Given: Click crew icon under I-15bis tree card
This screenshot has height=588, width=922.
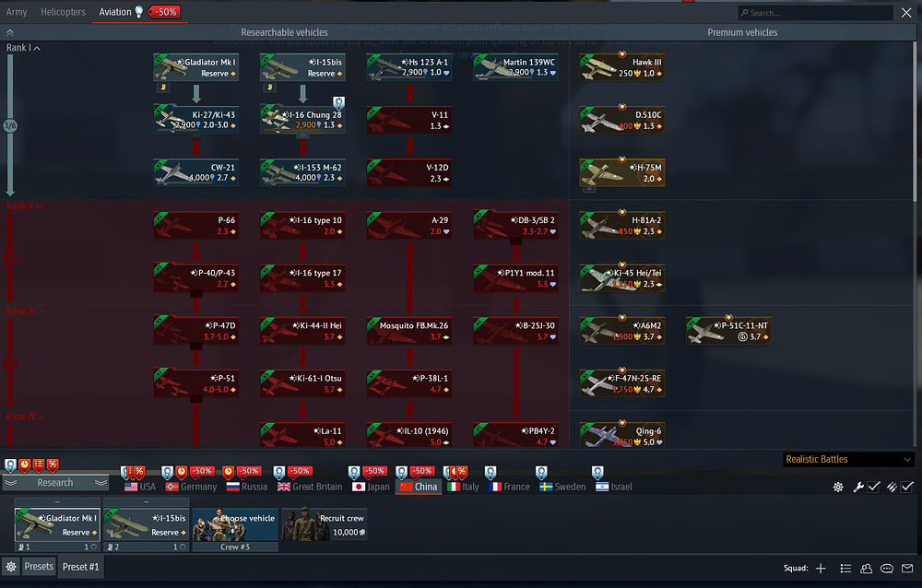Looking at the screenshot, I should tap(270, 87).
